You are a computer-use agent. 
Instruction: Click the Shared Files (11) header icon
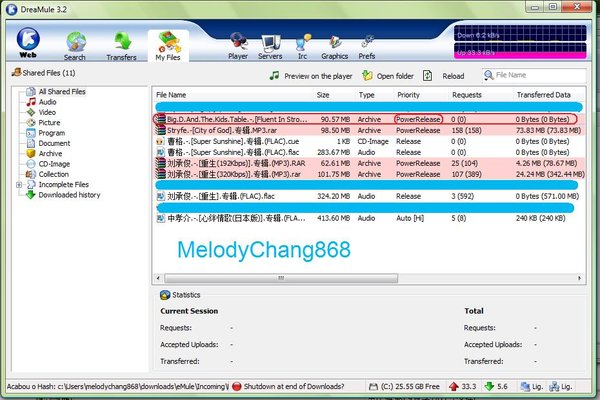coord(16,72)
